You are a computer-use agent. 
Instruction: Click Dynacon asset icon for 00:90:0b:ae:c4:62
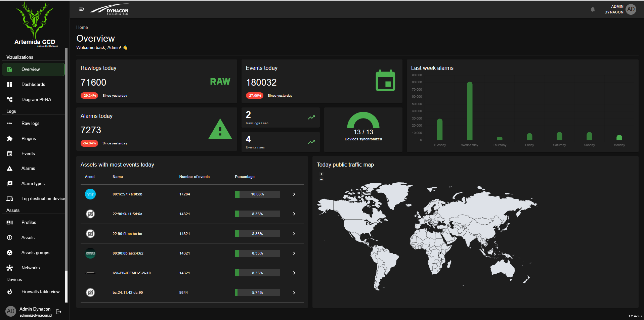click(x=90, y=253)
